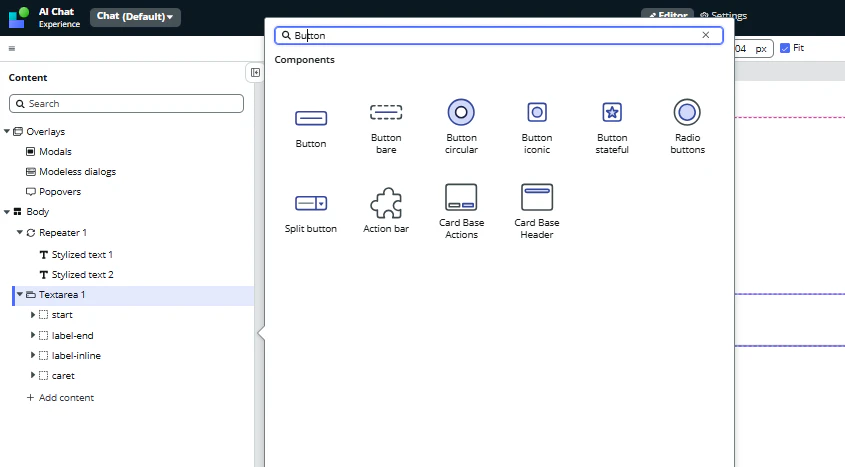The image size is (845, 467).
Task: Click the Components heading
Action: coord(304,59)
